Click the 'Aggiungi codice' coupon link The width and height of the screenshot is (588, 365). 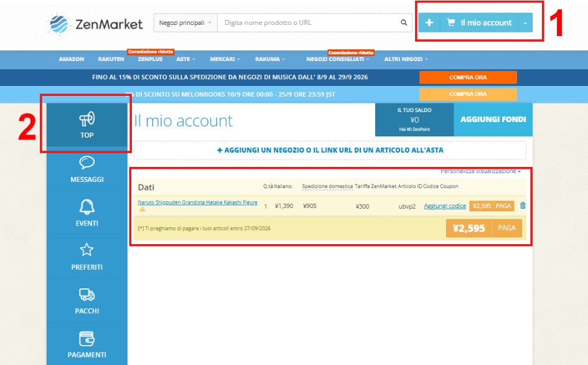pyautogui.click(x=445, y=206)
